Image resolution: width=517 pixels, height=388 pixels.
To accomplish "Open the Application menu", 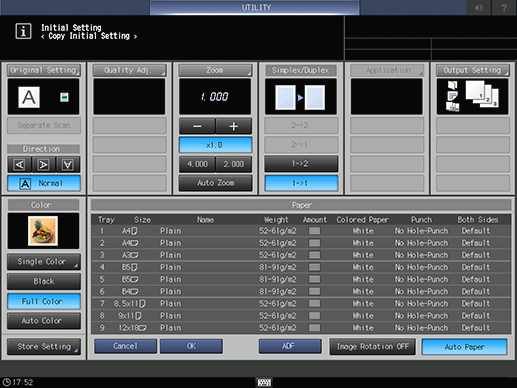I will coord(387,70).
